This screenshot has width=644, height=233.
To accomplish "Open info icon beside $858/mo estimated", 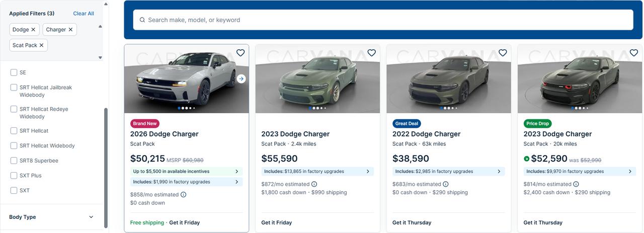I will (183, 195).
